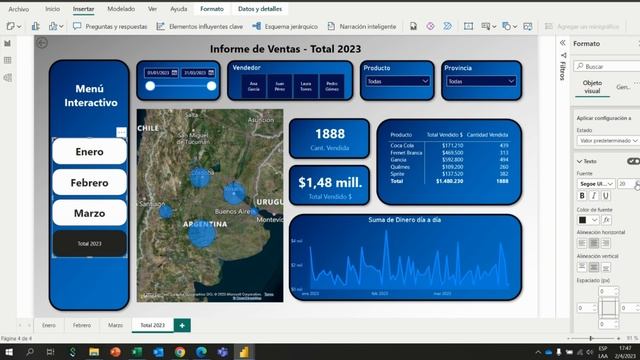
Task: Click the black font color swatch
Action: (x=583, y=220)
